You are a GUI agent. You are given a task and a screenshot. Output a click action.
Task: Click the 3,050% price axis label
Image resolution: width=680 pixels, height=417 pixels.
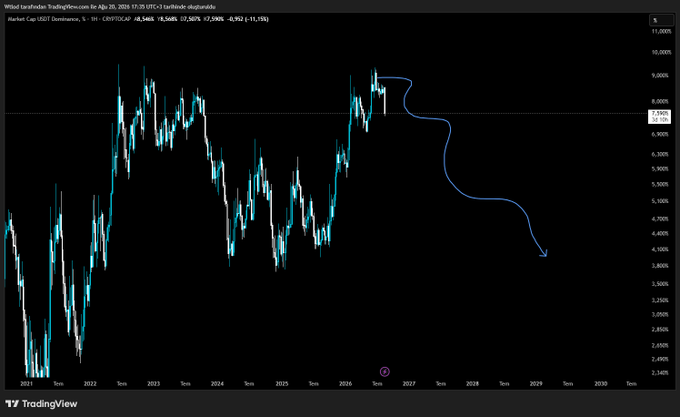coord(660,315)
